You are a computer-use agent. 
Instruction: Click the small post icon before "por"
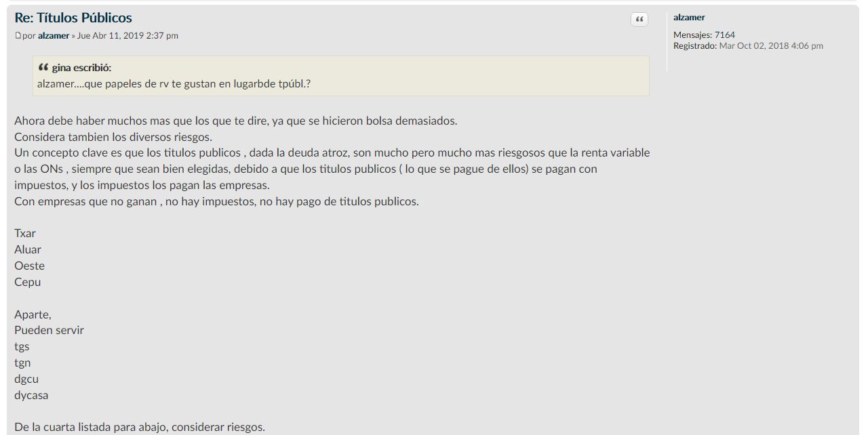click(x=18, y=36)
